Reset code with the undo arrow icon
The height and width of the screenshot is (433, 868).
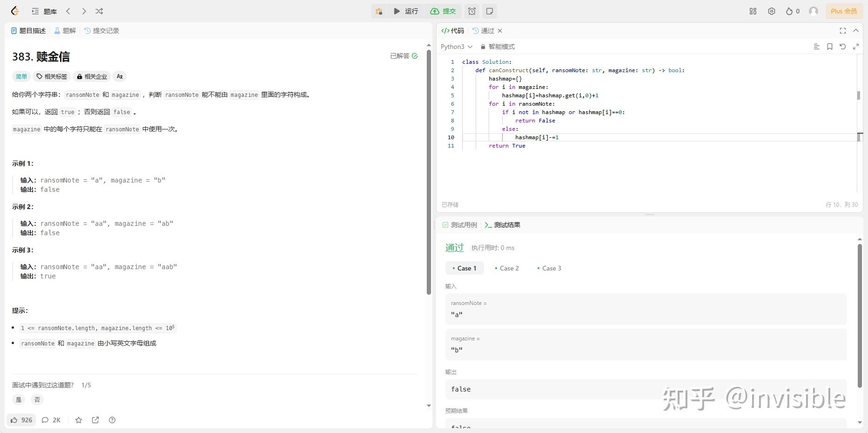[842, 47]
